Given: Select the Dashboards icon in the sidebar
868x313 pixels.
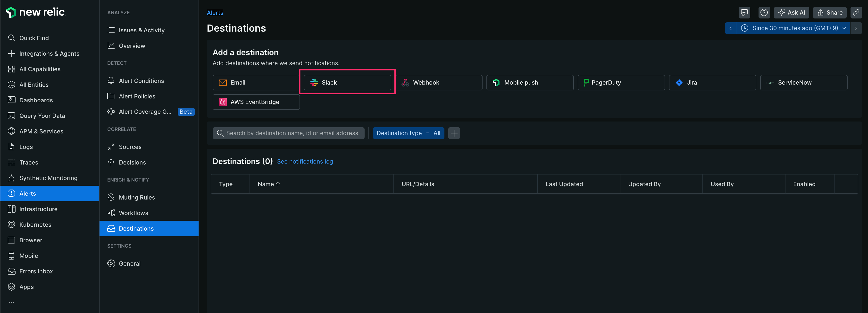Looking at the screenshot, I should click(11, 100).
